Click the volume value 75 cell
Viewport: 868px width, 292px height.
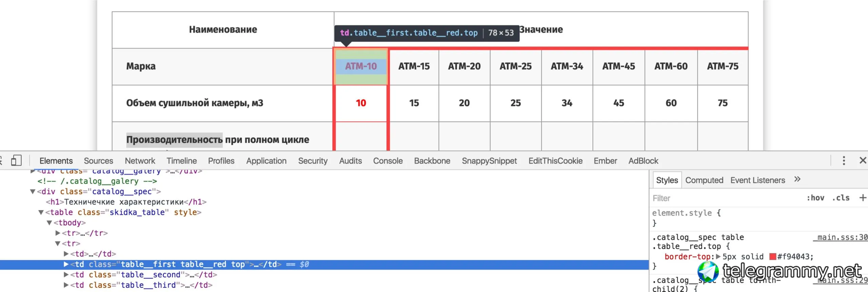[723, 103]
